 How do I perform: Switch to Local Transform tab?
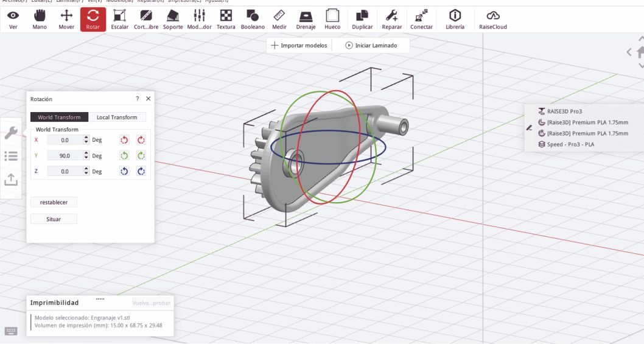coord(117,117)
